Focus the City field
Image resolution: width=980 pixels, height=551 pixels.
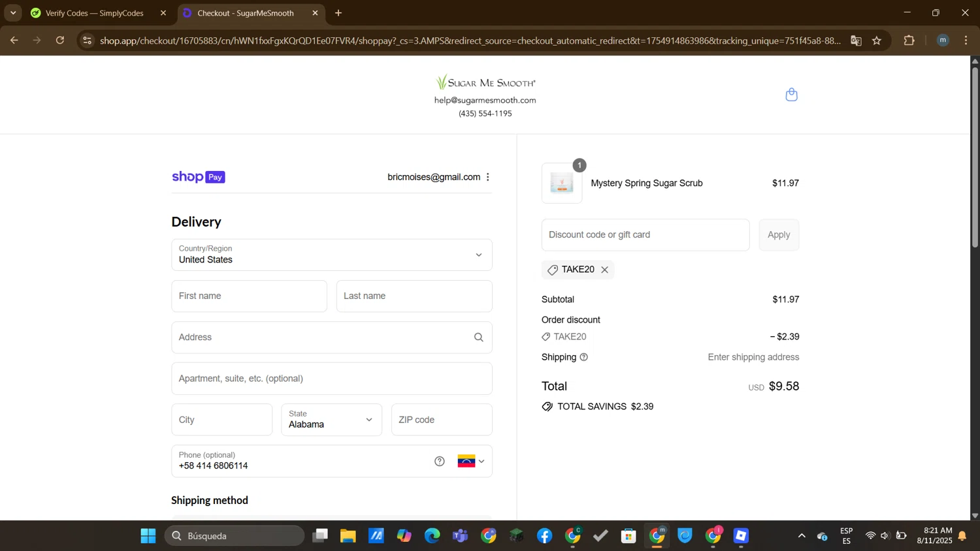(222, 420)
